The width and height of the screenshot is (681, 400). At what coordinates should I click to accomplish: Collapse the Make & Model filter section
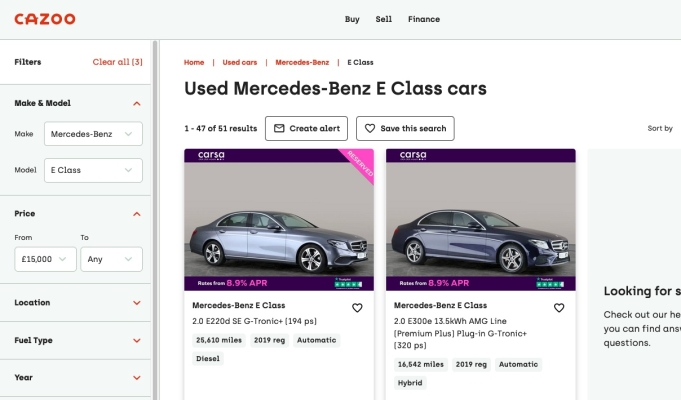coord(137,103)
